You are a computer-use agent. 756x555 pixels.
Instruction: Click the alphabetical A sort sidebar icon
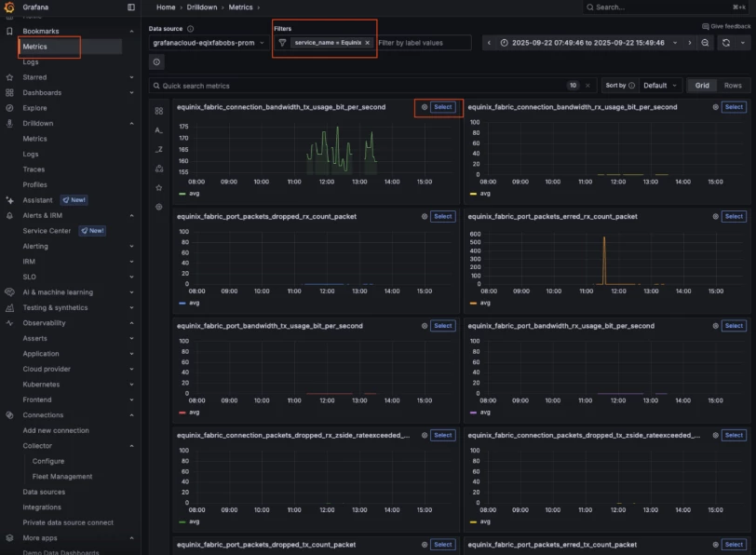click(158, 130)
